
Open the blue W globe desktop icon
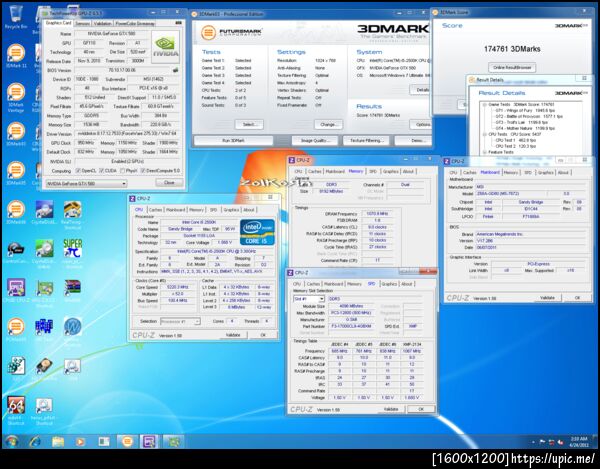pyautogui.click(x=72, y=327)
